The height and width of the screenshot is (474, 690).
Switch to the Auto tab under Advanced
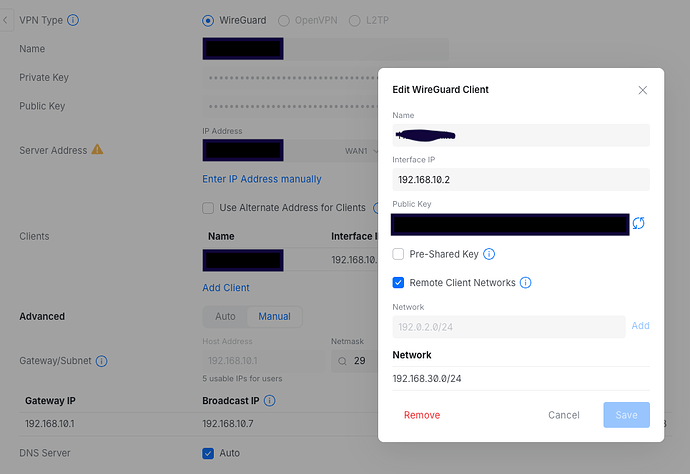pyautogui.click(x=225, y=316)
